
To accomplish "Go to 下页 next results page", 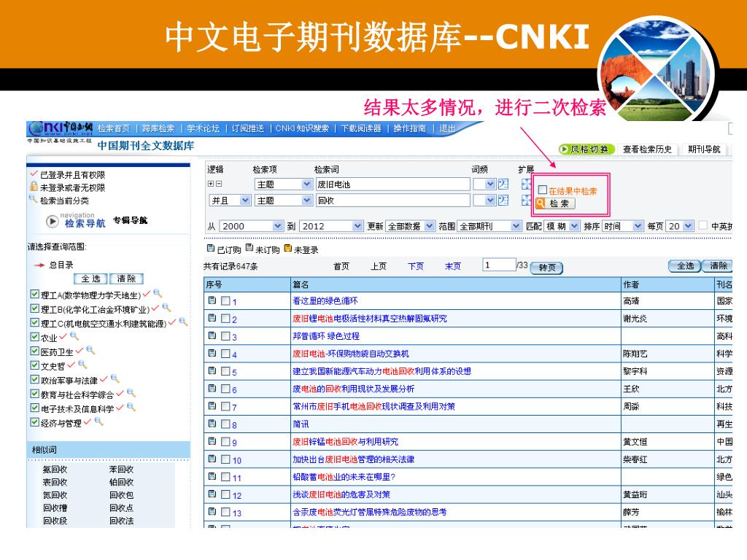I will 416,266.
